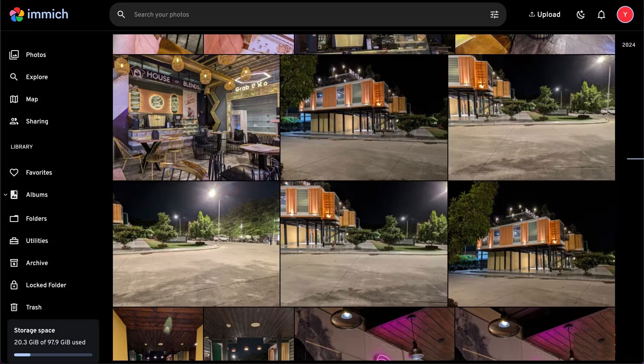Open the Folders link
Viewport: 644px width, 364px height.
pyautogui.click(x=36, y=219)
